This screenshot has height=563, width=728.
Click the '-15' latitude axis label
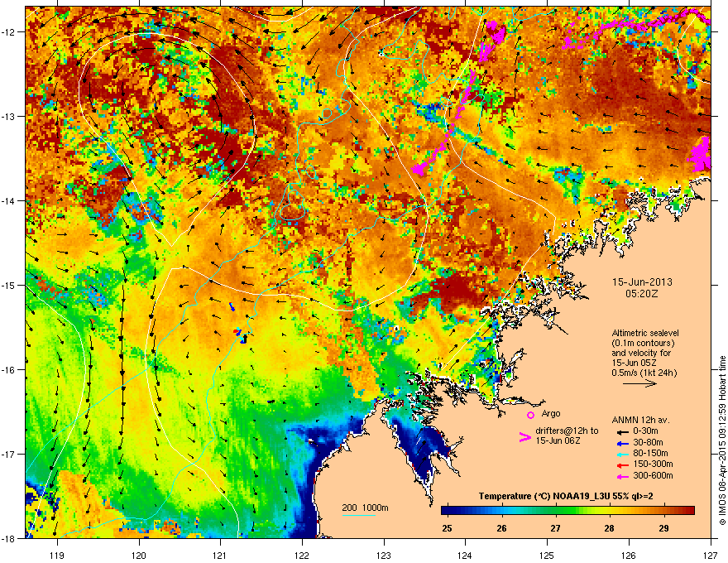(9, 285)
